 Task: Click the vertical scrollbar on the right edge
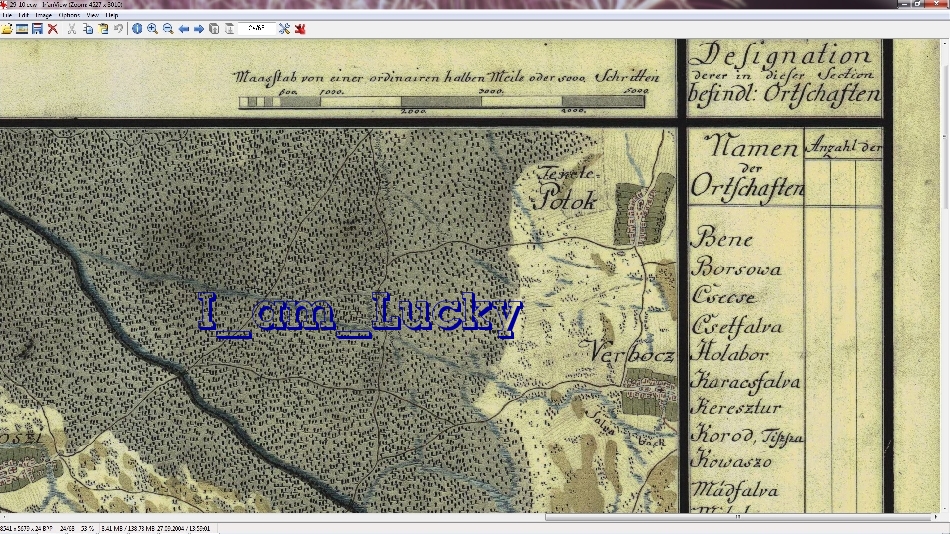[x=945, y=276]
